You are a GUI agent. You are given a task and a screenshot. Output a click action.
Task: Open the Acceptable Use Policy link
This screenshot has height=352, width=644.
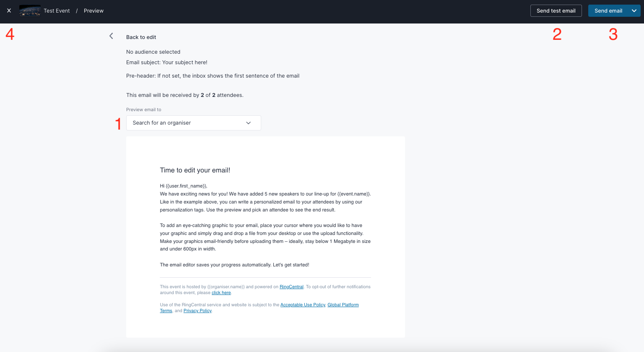(303, 305)
